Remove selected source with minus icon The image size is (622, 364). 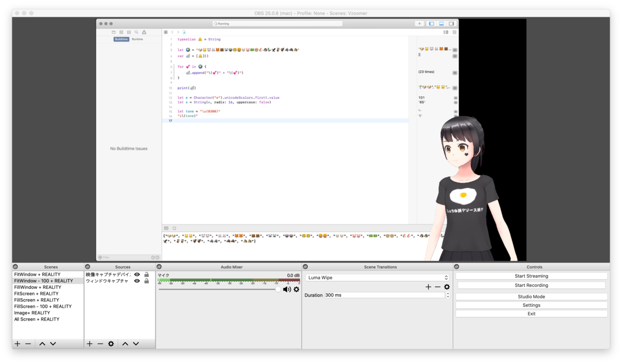pos(100,344)
